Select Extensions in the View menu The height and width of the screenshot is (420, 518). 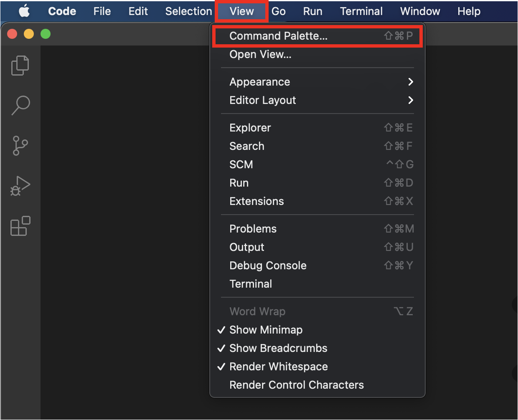(317, 201)
